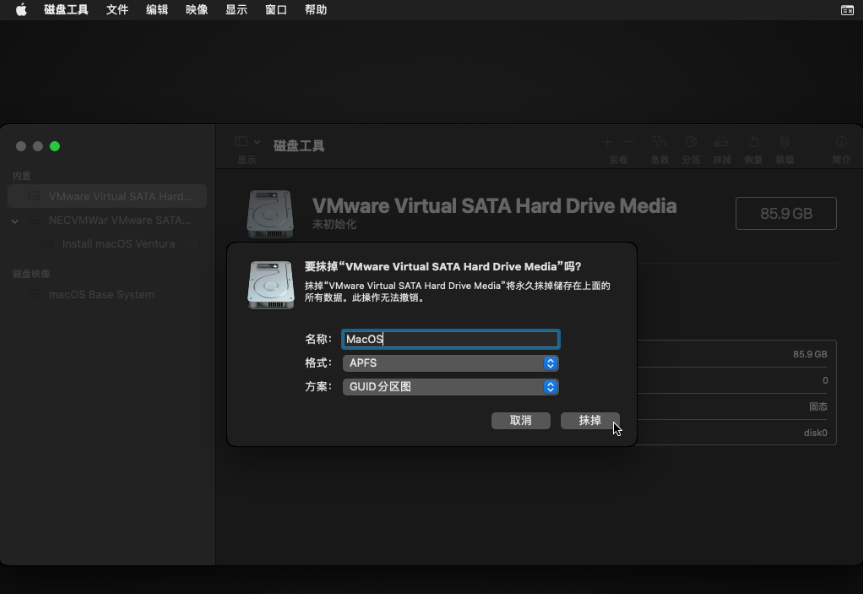Screen dimensions: 863x594
Task: Click the Erase (抹掉) toolbar icon
Action: pos(722,143)
